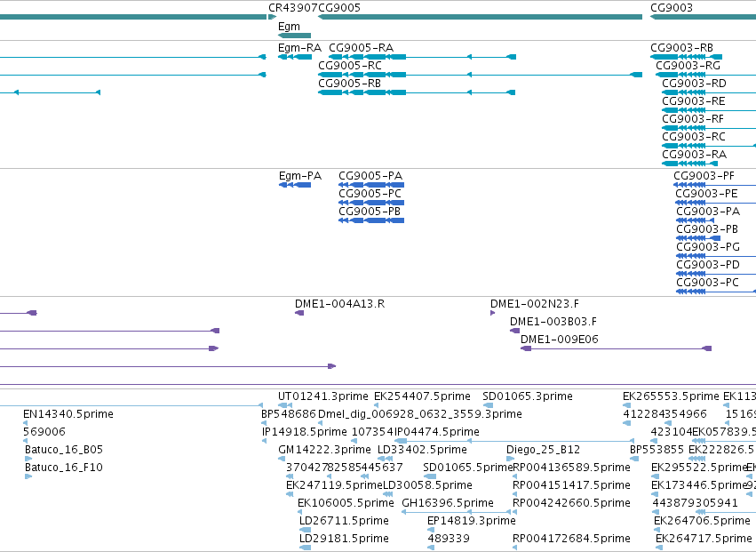Select the CG9003-PA protein label
The height and width of the screenshot is (552, 756).
(x=708, y=212)
